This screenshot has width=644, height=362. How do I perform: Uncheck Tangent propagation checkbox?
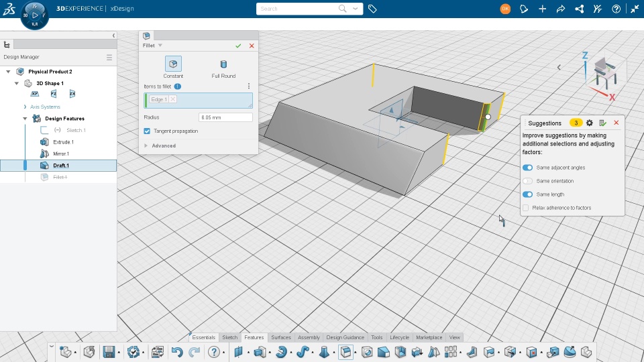pyautogui.click(x=147, y=131)
